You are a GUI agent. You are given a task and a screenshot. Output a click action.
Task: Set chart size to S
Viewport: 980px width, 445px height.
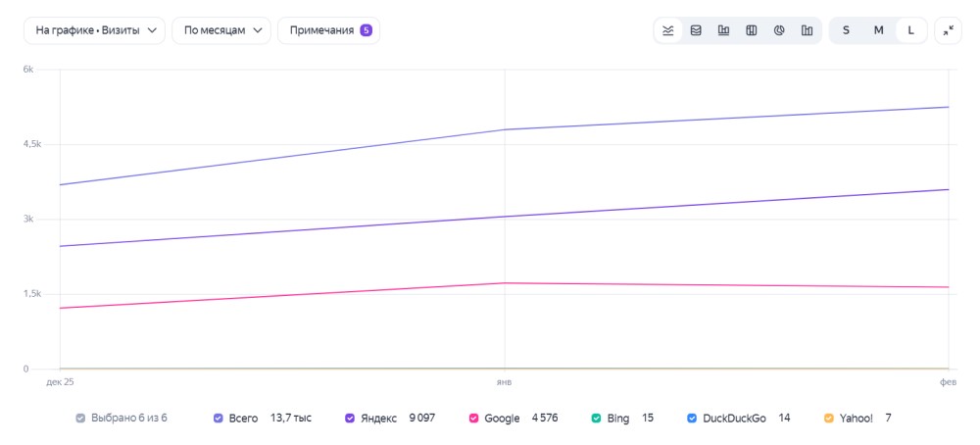tap(847, 30)
